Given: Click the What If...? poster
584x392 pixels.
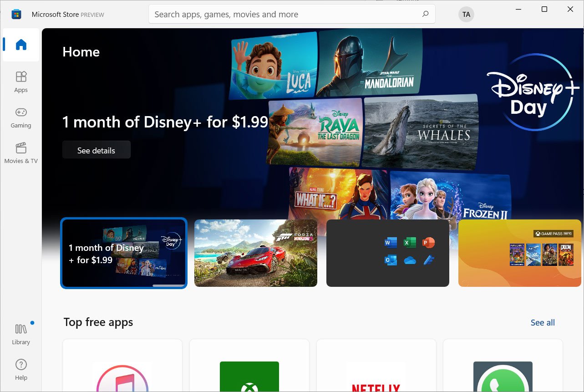Looking at the screenshot, I should (339, 194).
